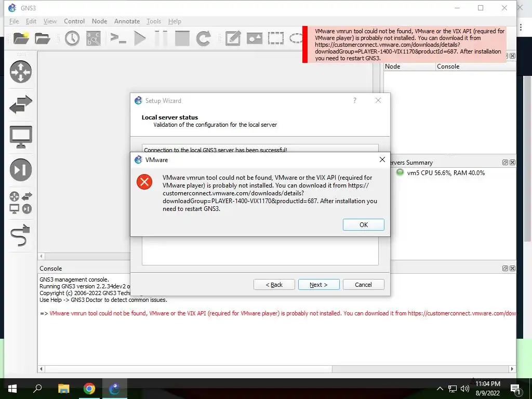Browse Switches in the device sidebar
Viewport: 532px width, 399px height.
click(21, 104)
